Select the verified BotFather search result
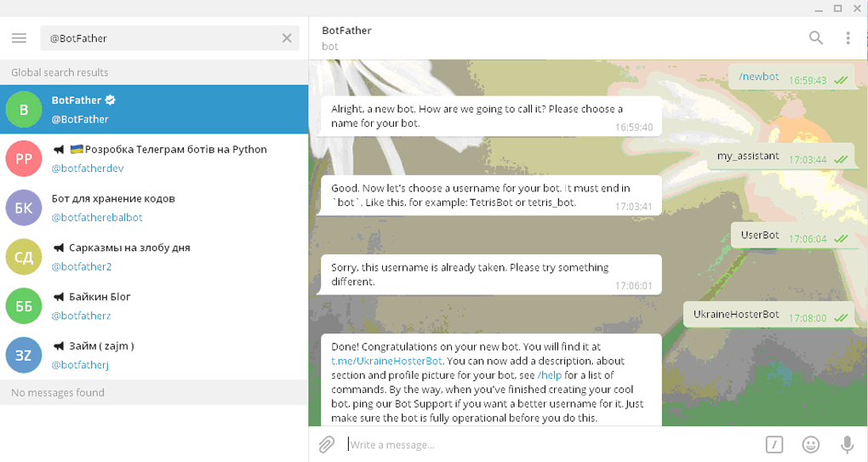The height and width of the screenshot is (462, 868). 153,110
